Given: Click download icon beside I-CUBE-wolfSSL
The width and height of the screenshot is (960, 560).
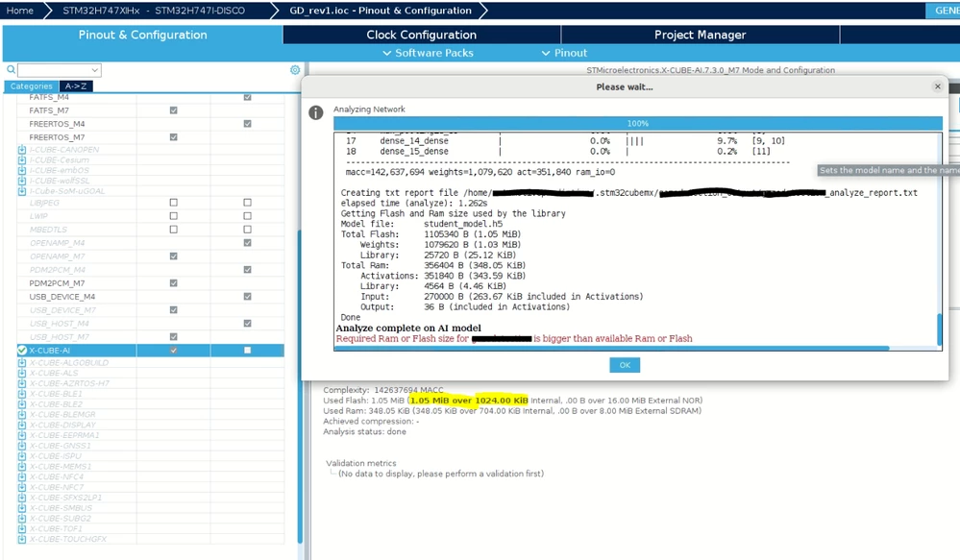Looking at the screenshot, I should (x=22, y=182).
